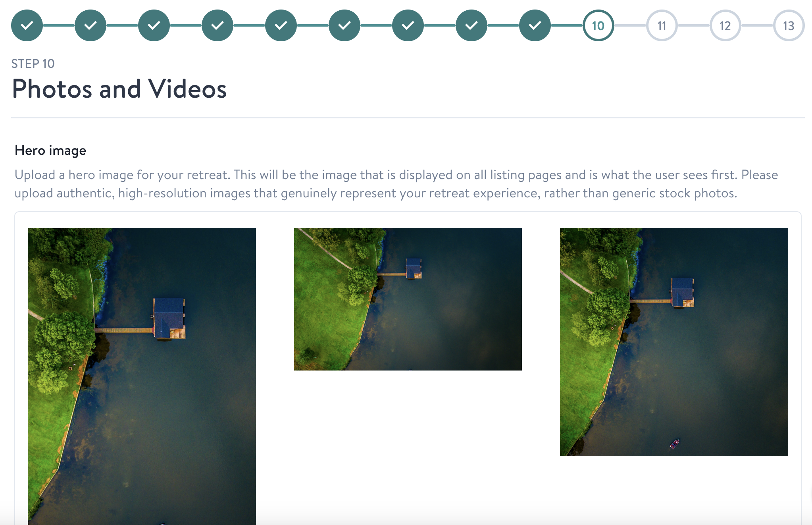Viewport: 812px width, 525px height.
Task: Open the seventh completed step circle
Action: pyautogui.click(x=408, y=25)
